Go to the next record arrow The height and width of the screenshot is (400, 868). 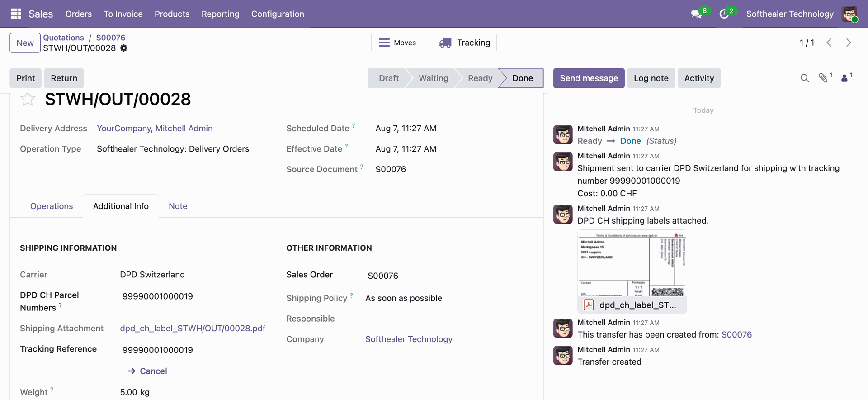849,43
